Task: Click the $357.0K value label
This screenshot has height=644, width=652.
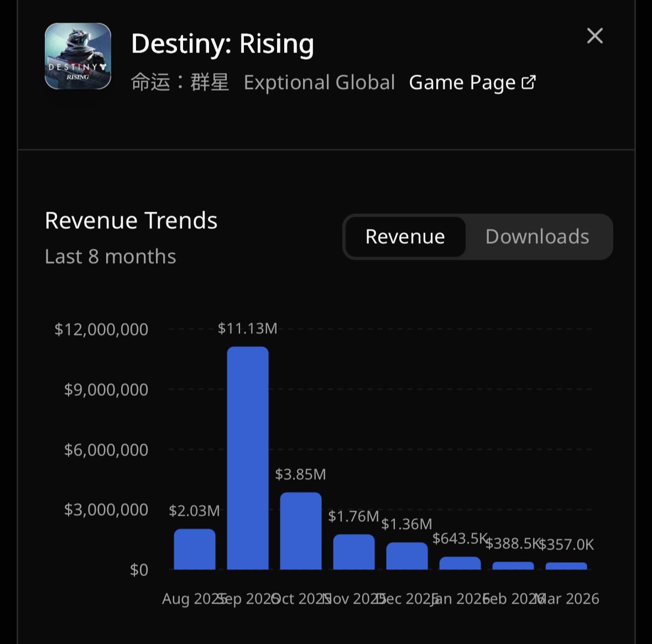Action: point(566,544)
